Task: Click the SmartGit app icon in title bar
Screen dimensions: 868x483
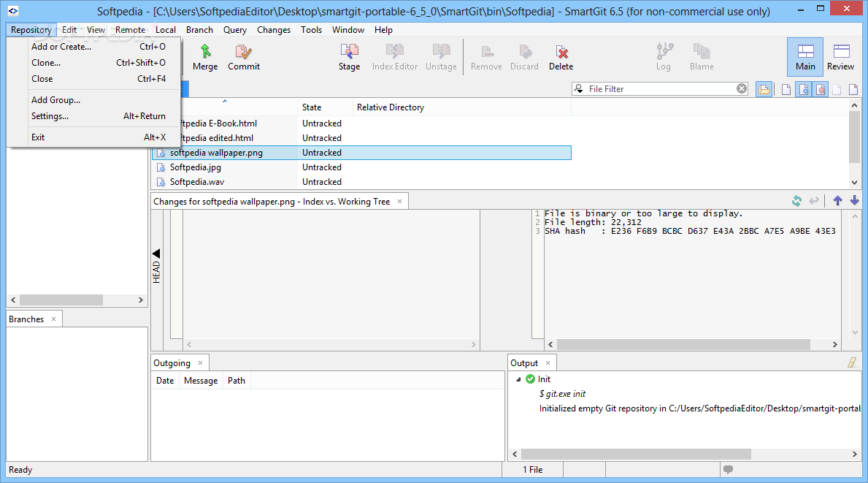Action: (x=12, y=10)
